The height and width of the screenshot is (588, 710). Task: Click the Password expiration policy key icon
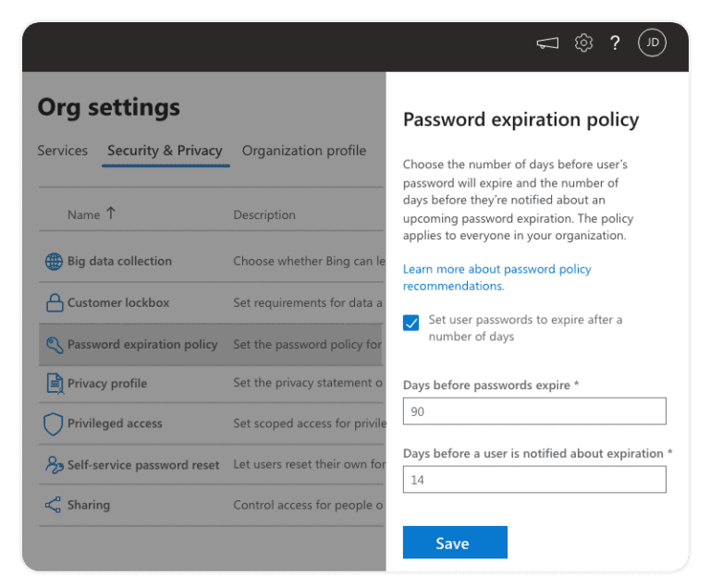tap(54, 344)
